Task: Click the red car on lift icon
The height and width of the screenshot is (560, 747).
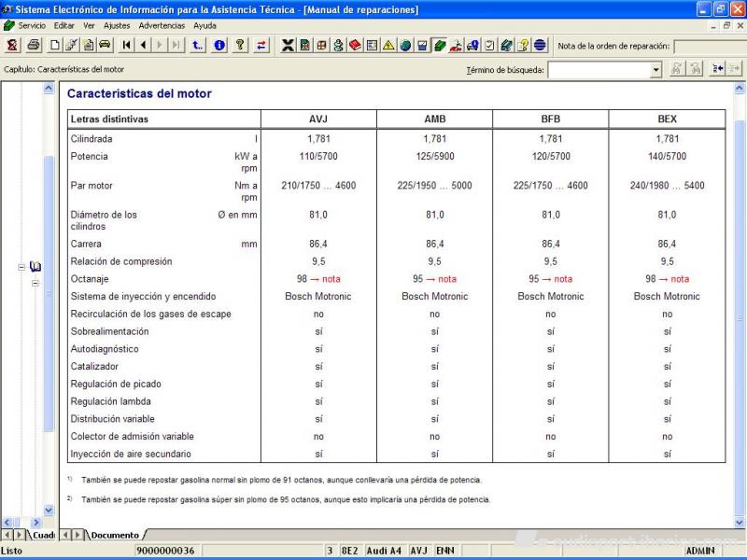Action: 456,45
